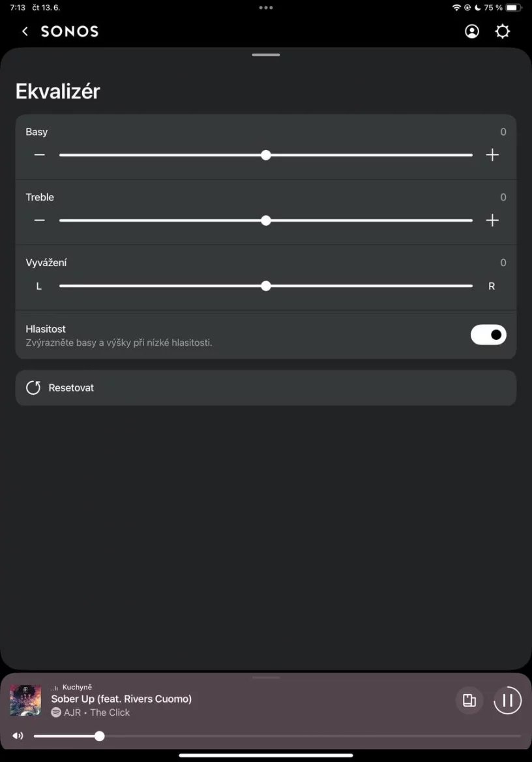The width and height of the screenshot is (532, 762).
Task: Click the volume slider knob
Action: click(x=99, y=736)
